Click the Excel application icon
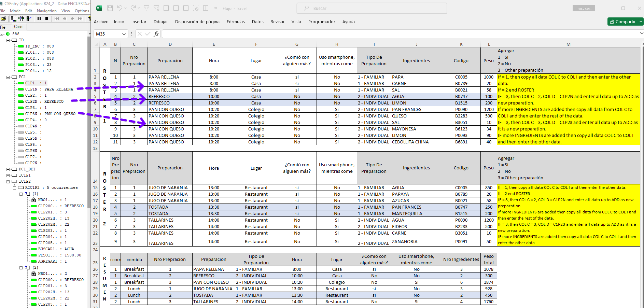The height and width of the screenshot is (308, 644). coord(99,8)
